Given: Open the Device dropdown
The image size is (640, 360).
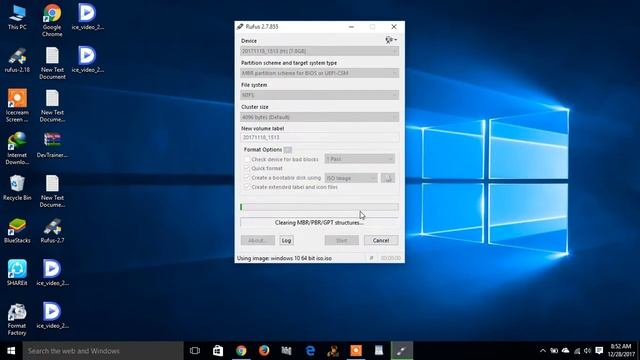Looking at the screenshot, I should pos(320,51).
